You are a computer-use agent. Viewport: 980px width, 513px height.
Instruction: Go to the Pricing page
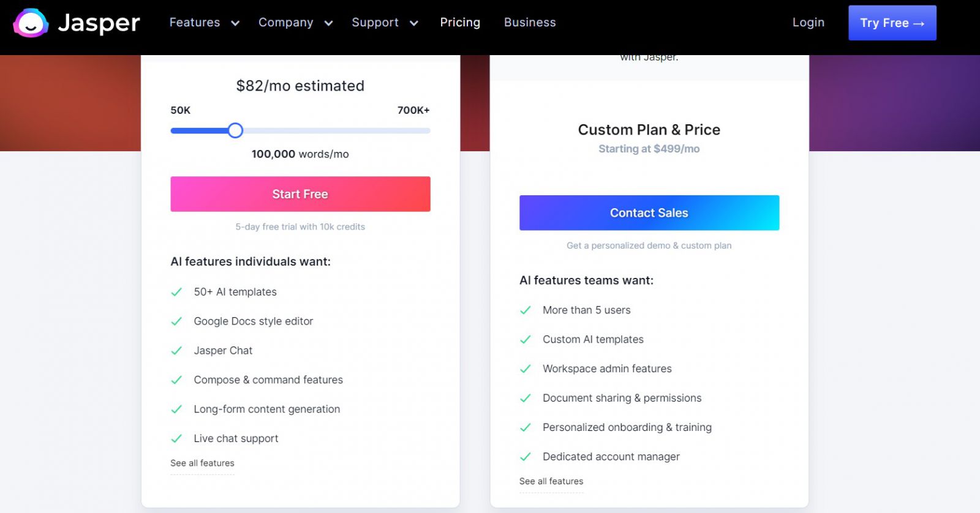pyautogui.click(x=460, y=23)
